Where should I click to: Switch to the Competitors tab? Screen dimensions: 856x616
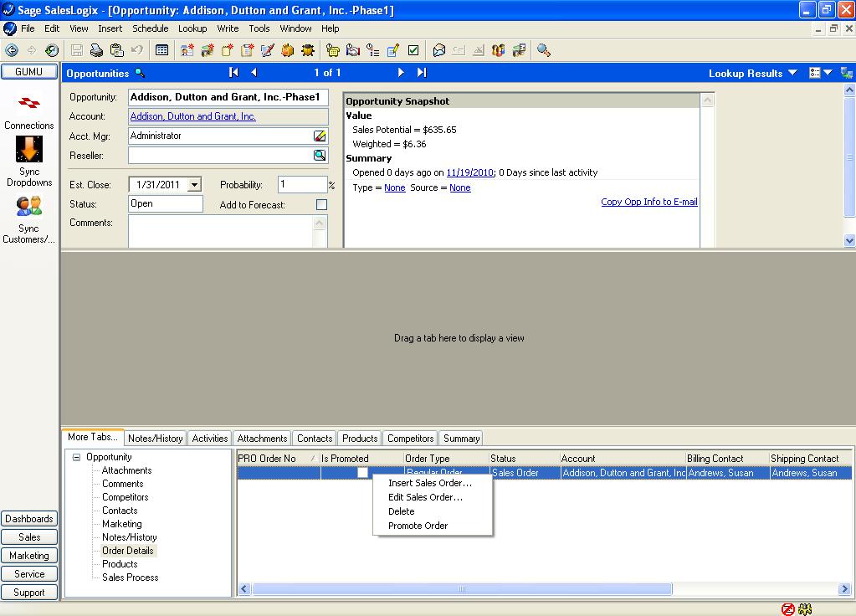tap(410, 438)
